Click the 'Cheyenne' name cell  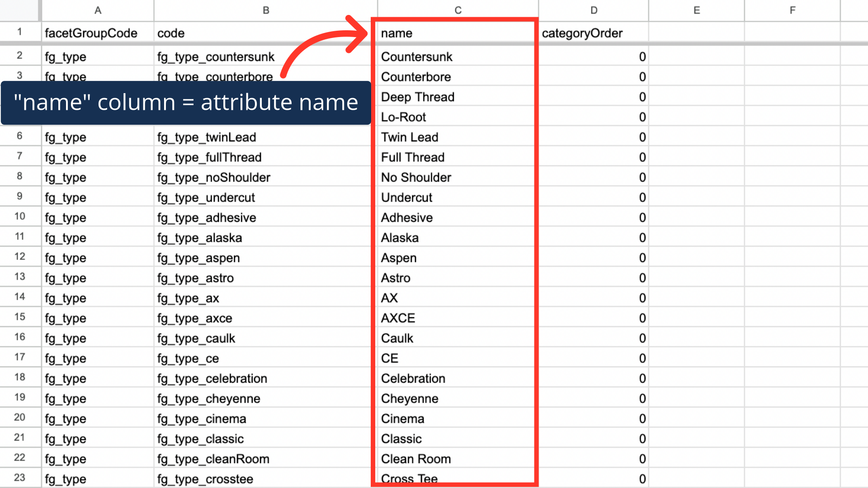coord(410,399)
